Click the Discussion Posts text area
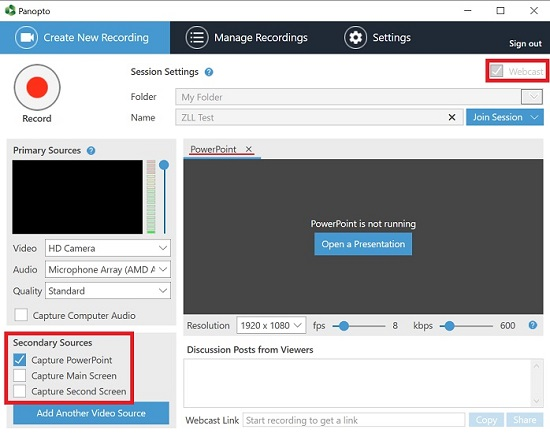 point(358,383)
